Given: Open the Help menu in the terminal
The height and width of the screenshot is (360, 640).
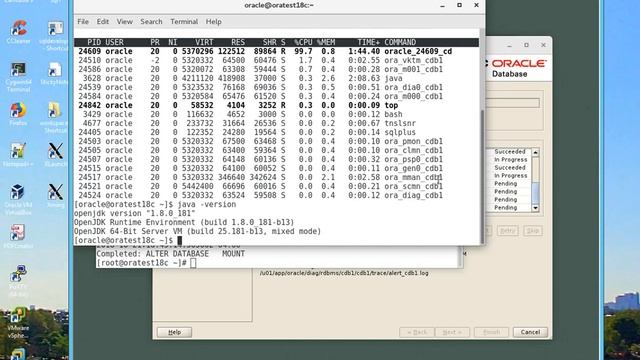Looking at the screenshot, I should pos(213,22).
